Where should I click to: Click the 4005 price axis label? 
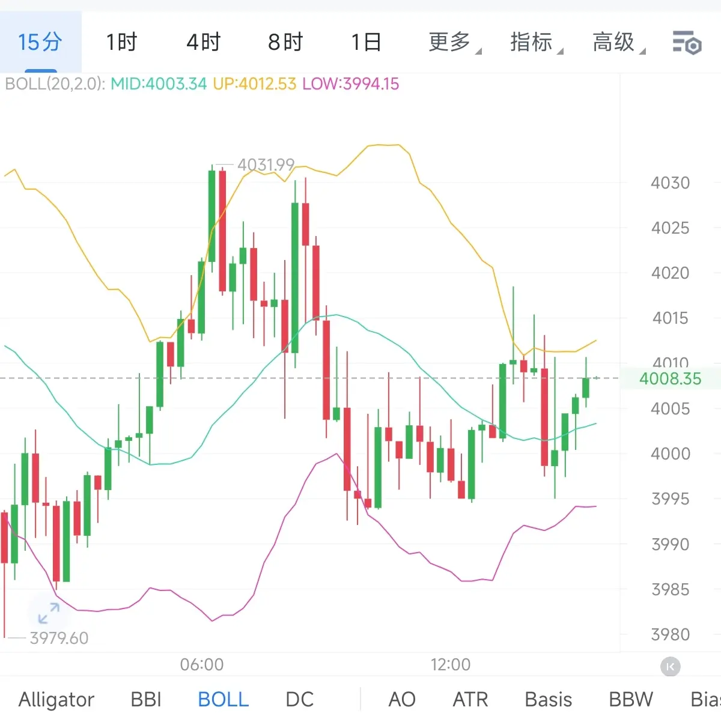pos(671,408)
